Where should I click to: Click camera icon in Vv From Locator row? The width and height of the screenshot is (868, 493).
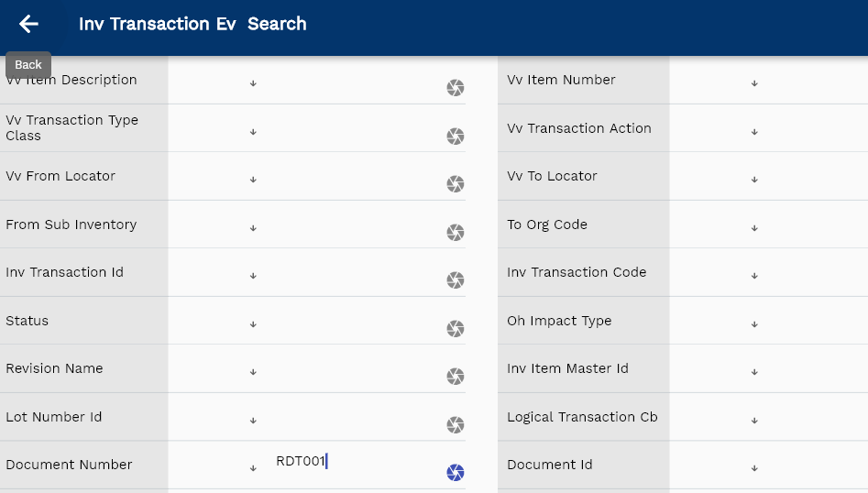click(456, 184)
